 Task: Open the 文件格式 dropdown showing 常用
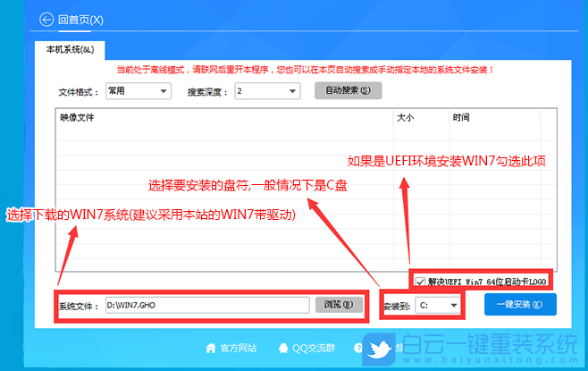(x=139, y=91)
